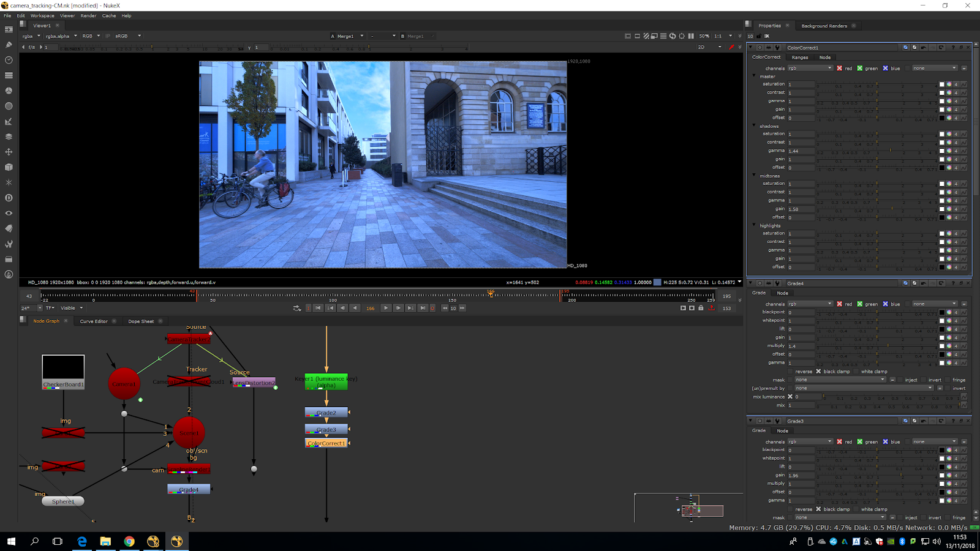Disable black clamp in Grade4
This screenshot has width=980, height=551.
pos(818,372)
